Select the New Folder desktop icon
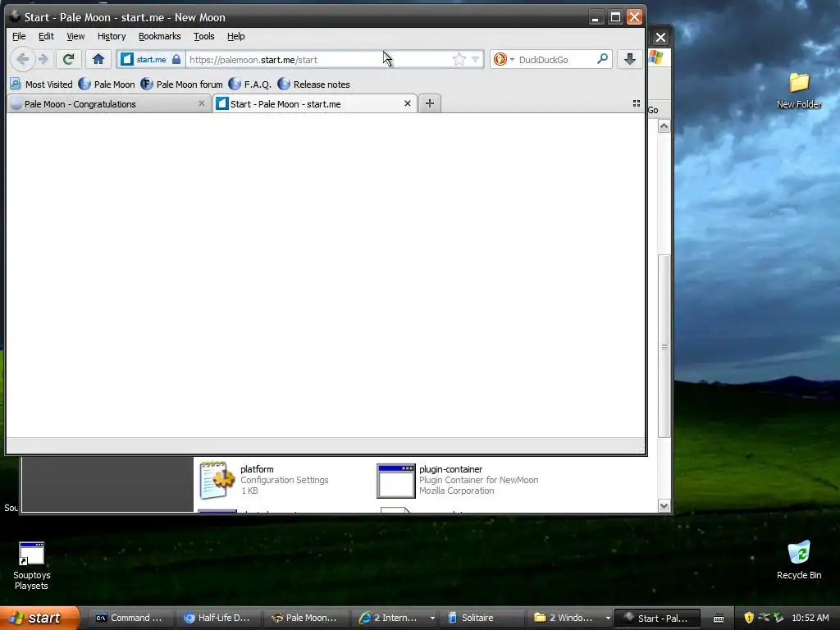The width and height of the screenshot is (840, 630). 799,90
